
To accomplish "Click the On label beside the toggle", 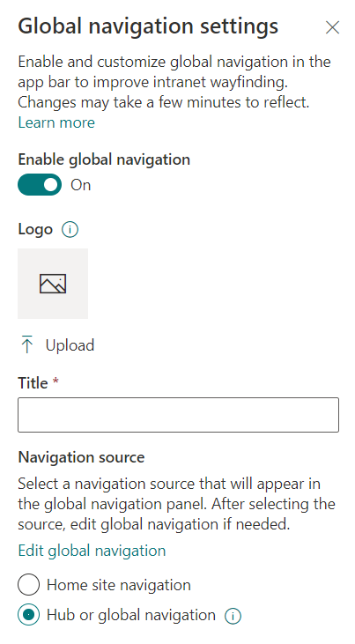I will [x=80, y=185].
